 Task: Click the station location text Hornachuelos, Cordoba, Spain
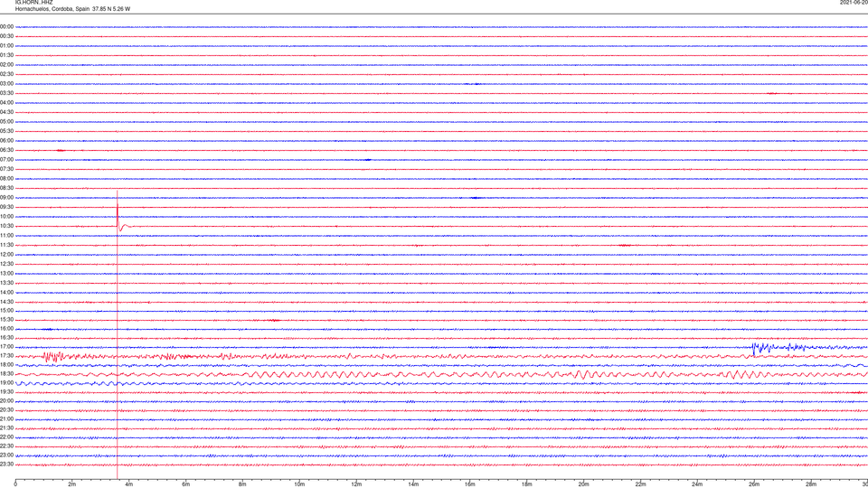[52, 9]
